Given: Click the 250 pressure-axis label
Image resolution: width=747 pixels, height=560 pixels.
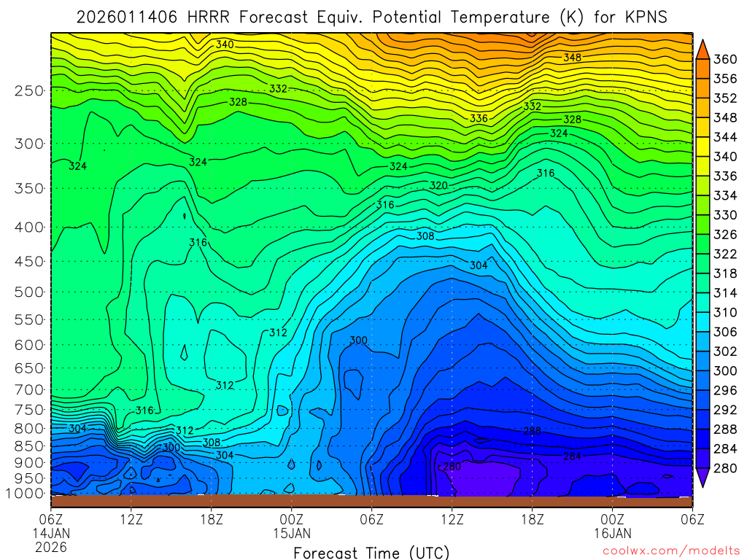Looking at the screenshot, I should click(x=29, y=90).
